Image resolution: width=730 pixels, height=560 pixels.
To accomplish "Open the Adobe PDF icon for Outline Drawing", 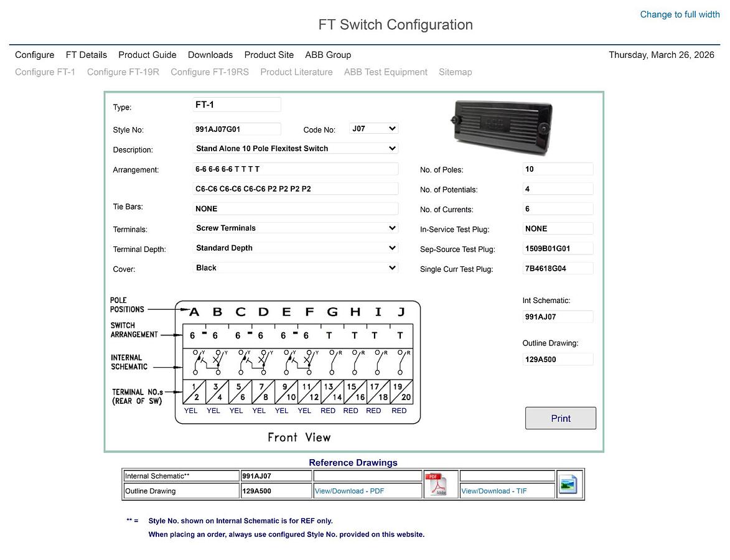I will pyautogui.click(x=437, y=484).
